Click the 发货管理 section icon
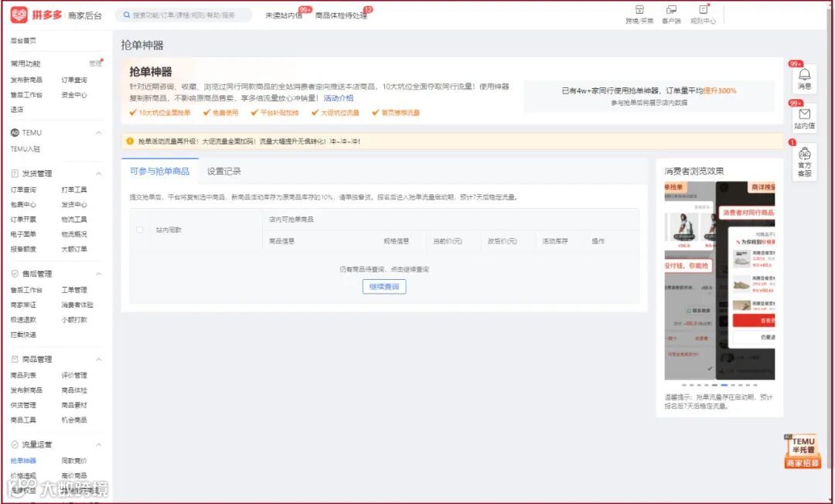Screen dimensions: 835x504 coord(15,173)
